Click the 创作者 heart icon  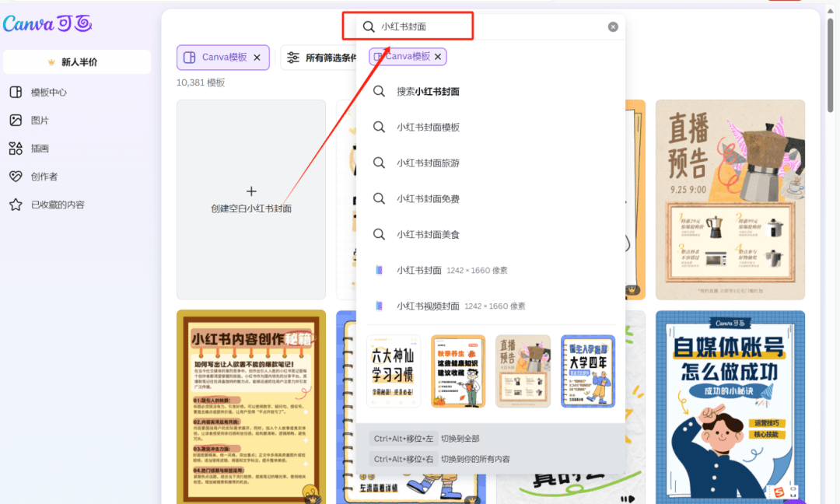coord(16,177)
